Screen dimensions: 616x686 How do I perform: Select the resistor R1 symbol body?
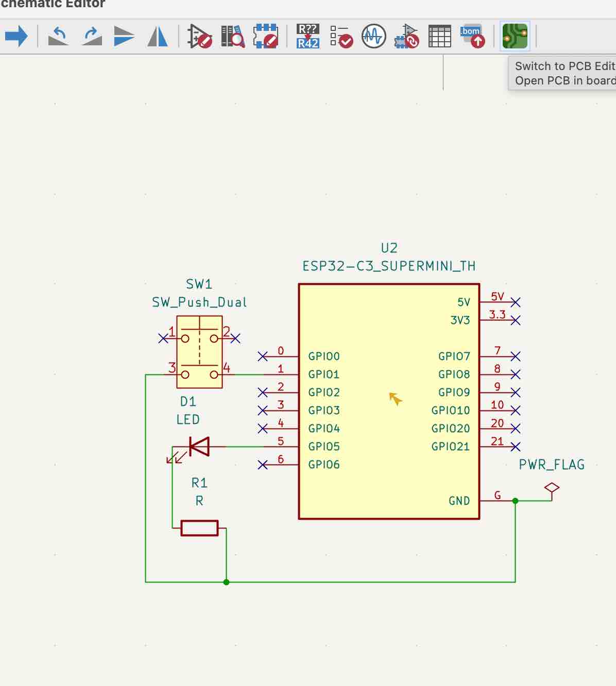point(200,528)
